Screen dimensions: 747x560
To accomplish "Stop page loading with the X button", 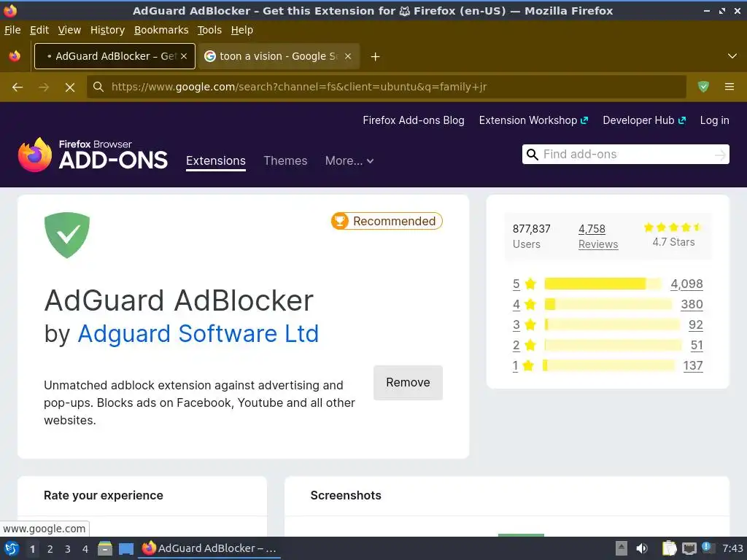I will [70, 87].
